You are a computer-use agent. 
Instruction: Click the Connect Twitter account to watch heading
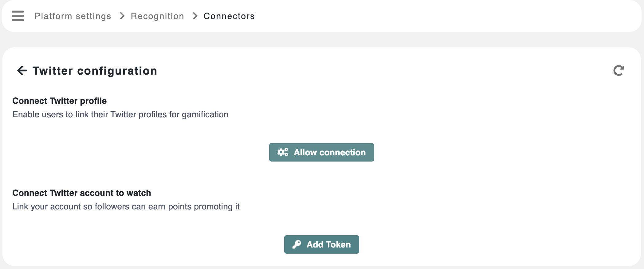(x=82, y=193)
